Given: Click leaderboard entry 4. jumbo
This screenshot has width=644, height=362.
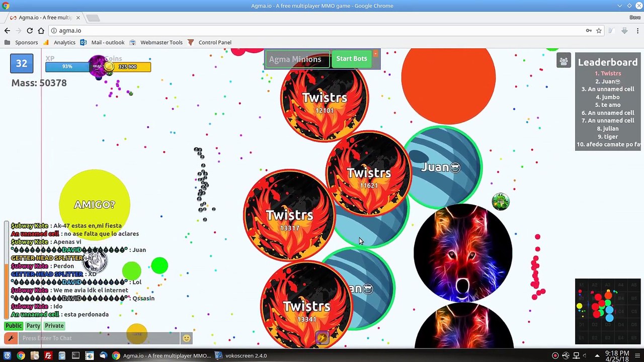Looking at the screenshot, I should point(608,97).
